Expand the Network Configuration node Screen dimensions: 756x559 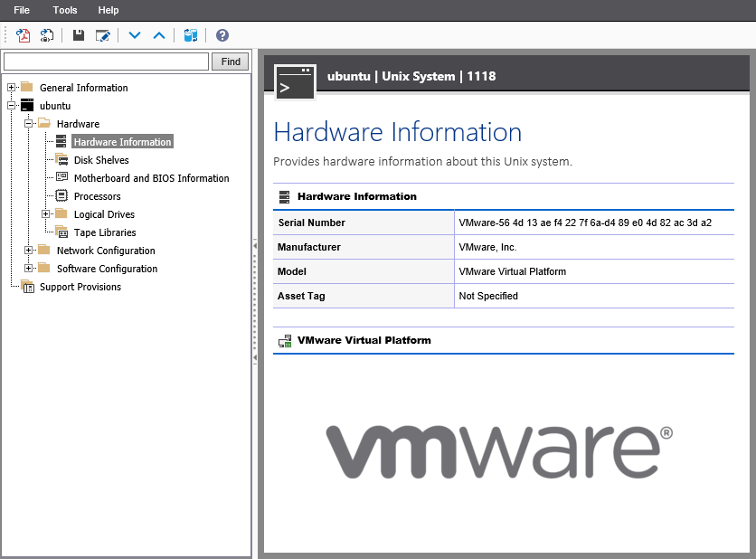(x=28, y=250)
